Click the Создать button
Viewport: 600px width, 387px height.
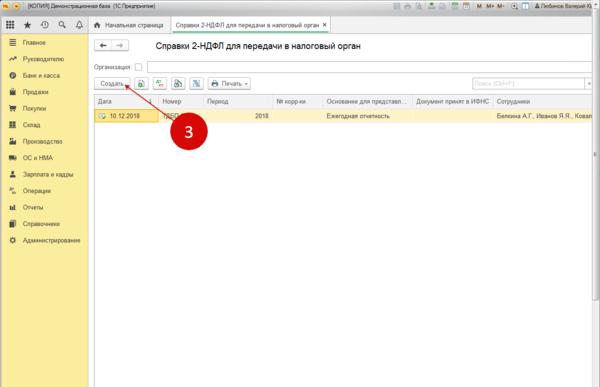[112, 83]
